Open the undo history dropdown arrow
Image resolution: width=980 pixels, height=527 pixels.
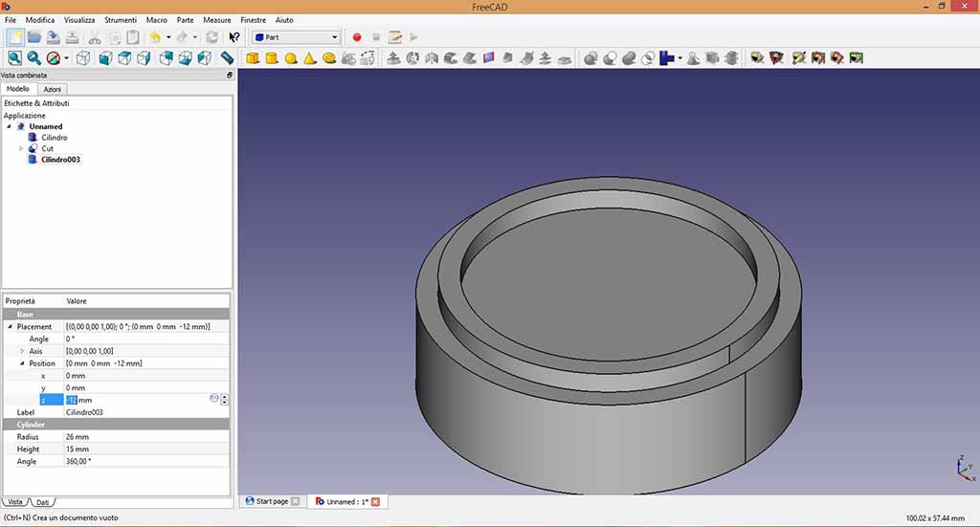pos(168,37)
